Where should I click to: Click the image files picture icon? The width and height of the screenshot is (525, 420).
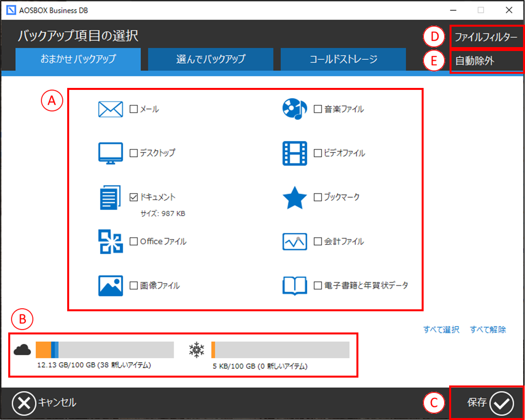pyautogui.click(x=110, y=285)
